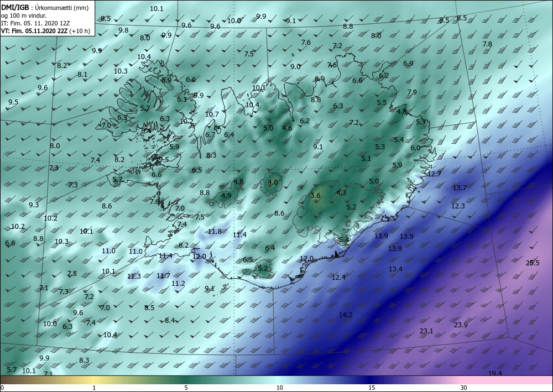The height and width of the screenshot is (392, 553).
Task: Click the "14.2" value south of Iceland
Action: click(346, 315)
